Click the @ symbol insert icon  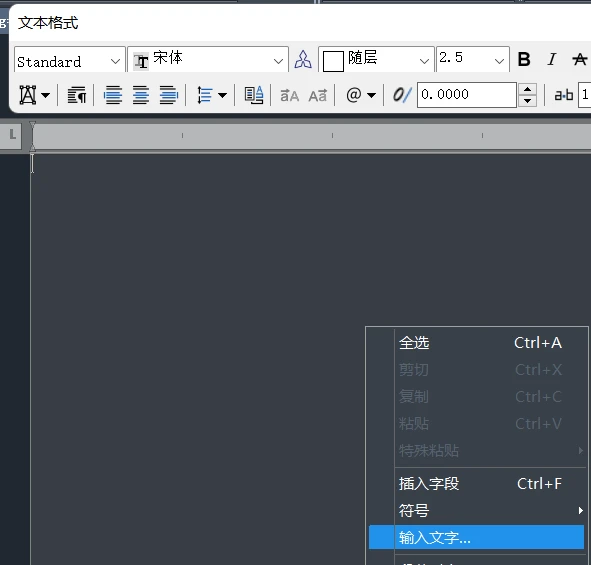click(354, 95)
